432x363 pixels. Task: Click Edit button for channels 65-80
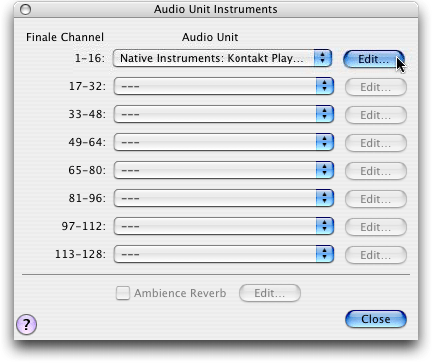pos(376,171)
